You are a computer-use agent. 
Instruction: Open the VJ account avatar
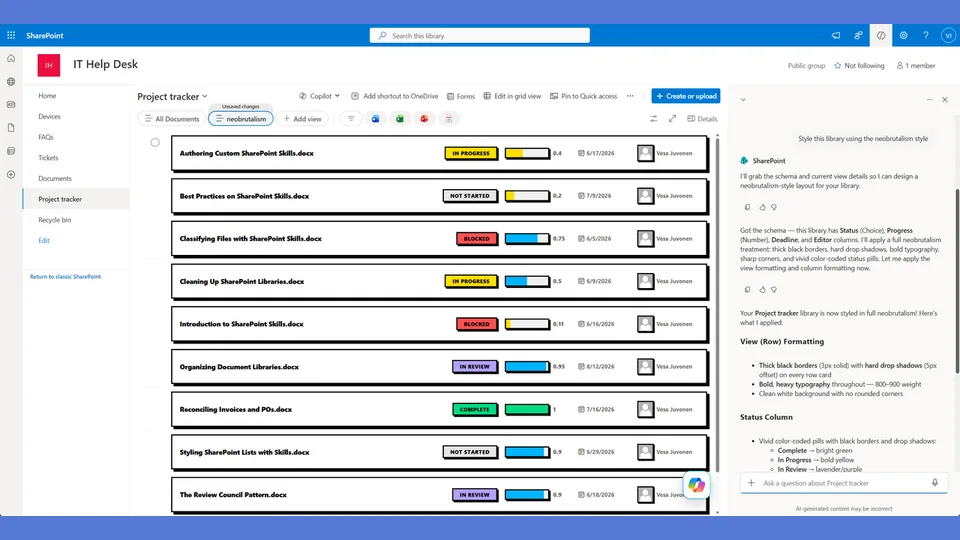(948, 36)
